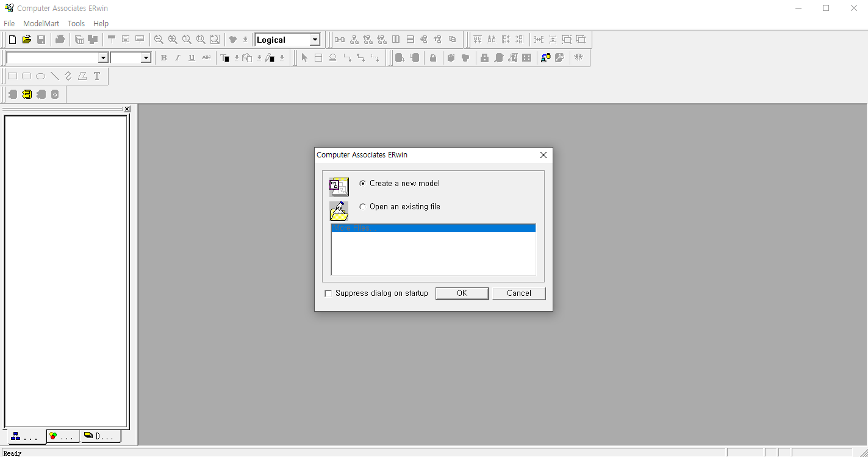Click the heart-shaped toolbar icon
This screenshot has height=457, width=868.
pos(232,40)
